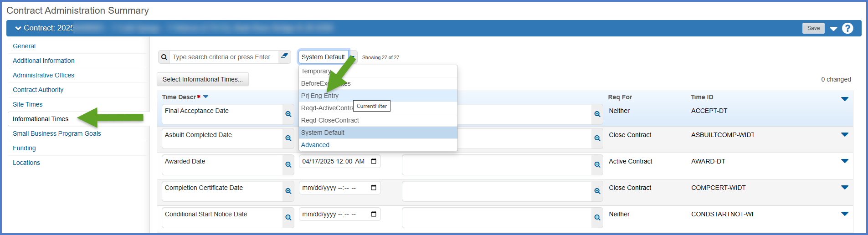This screenshot has width=868, height=235.
Task: Click Select Informational Times button
Action: 202,79
